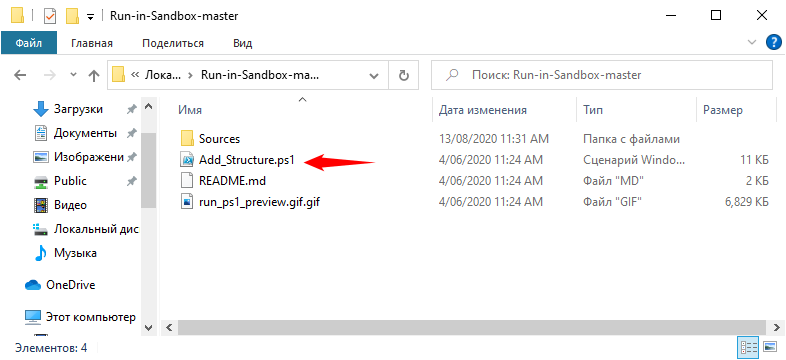Click the size value 6,829 КБ
The image size is (786, 360).
[x=746, y=202]
